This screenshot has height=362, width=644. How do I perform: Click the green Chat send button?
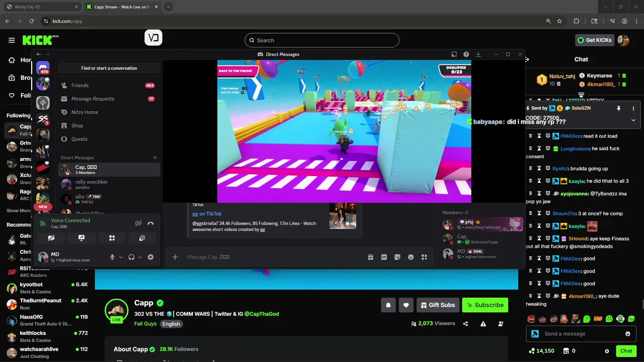click(626, 351)
